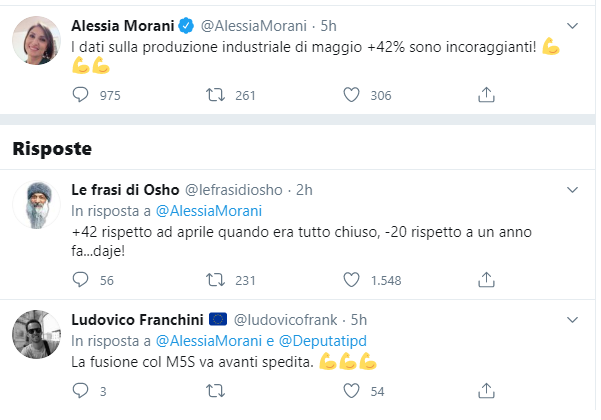
Task: Open the chevron menu on Ludovico Franchini's reply
Action: point(572,320)
